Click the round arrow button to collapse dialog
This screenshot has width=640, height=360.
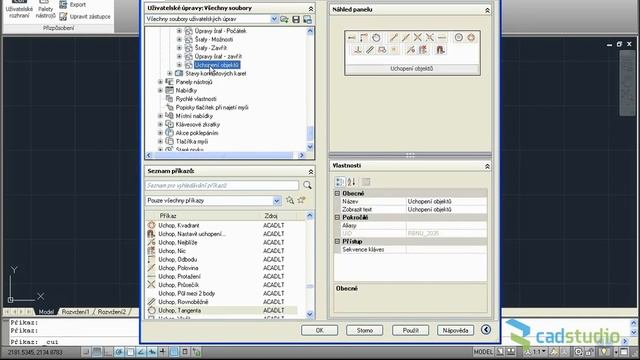[486, 330]
